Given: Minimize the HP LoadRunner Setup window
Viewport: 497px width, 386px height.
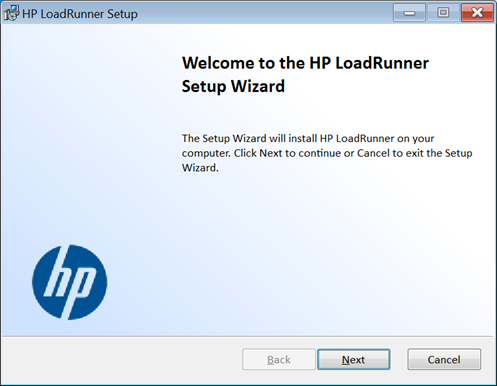Looking at the screenshot, I should (409, 13).
